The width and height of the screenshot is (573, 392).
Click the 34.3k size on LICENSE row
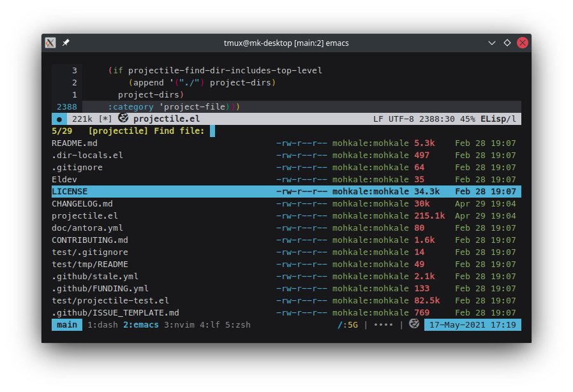point(427,192)
